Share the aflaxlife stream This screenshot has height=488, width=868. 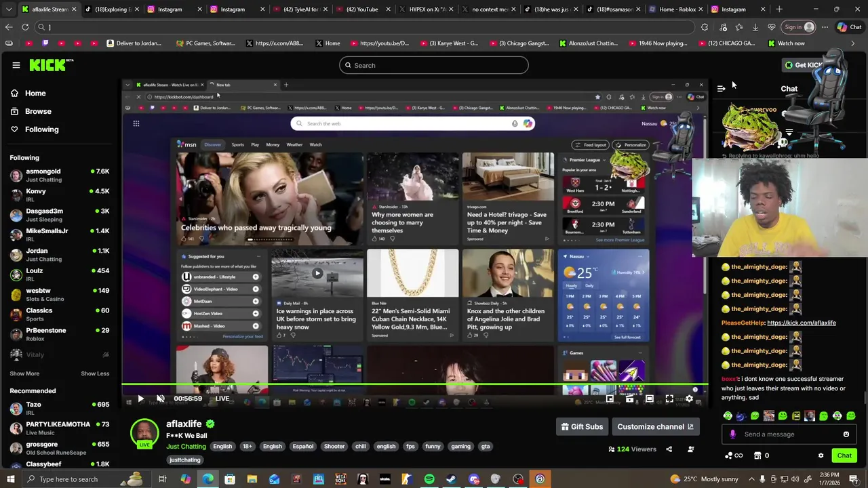coord(669,449)
